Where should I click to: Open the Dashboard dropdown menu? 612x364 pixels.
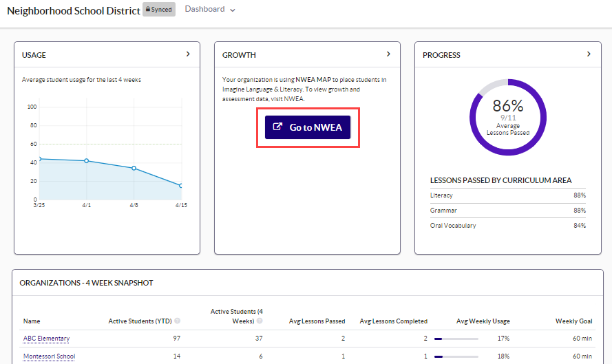[210, 10]
